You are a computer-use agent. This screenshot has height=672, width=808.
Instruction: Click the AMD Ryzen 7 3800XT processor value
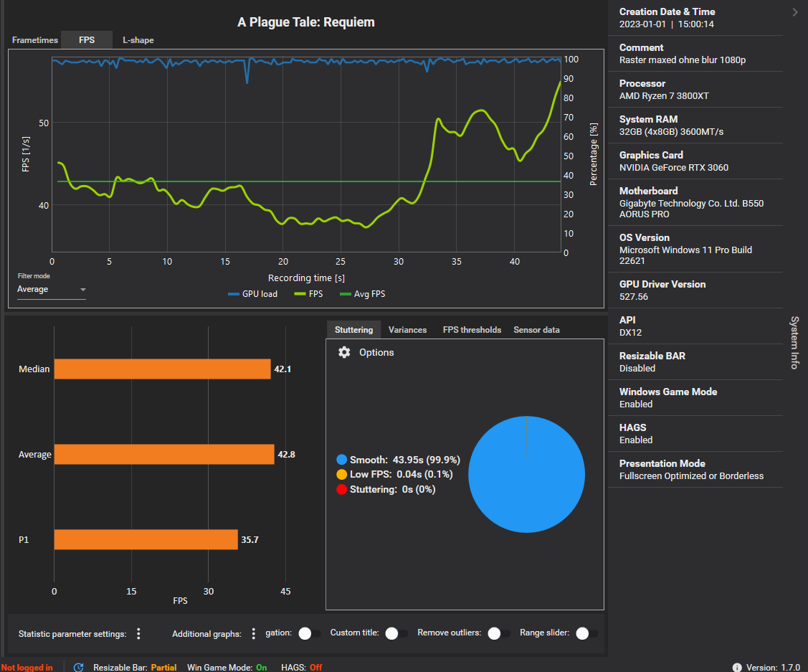pos(664,96)
